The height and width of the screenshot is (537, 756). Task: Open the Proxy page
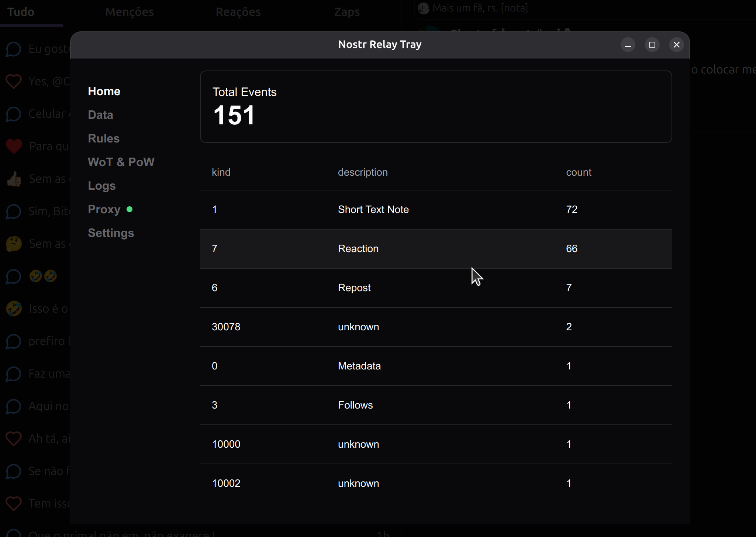click(x=104, y=209)
